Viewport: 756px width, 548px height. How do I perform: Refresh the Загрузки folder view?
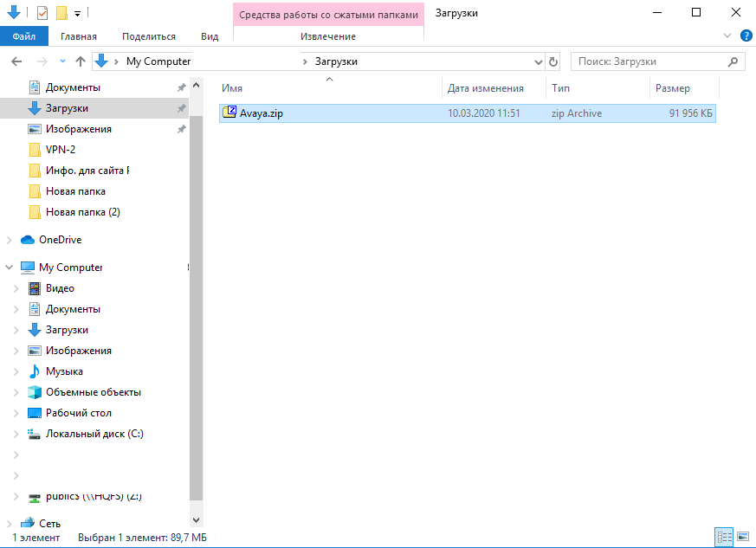coord(553,61)
